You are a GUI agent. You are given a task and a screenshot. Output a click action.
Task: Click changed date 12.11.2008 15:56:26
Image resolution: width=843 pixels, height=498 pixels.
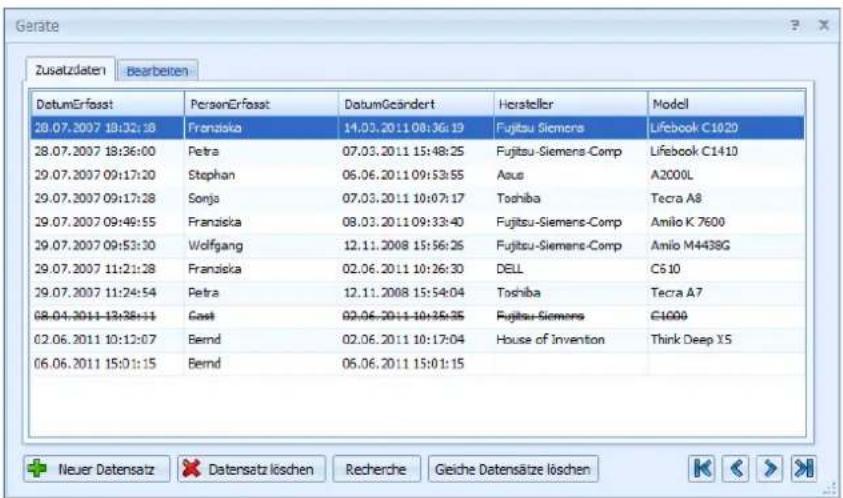416,246
